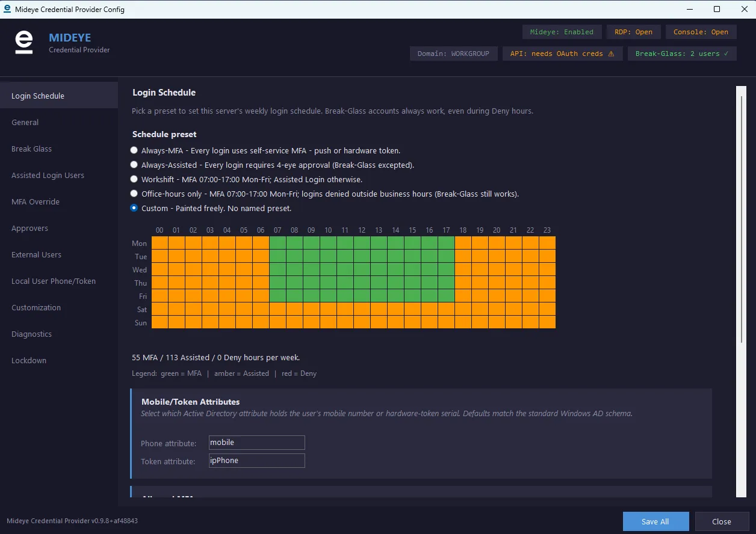
Task: Click the Legend text line
Action: pyautogui.click(x=224, y=373)
